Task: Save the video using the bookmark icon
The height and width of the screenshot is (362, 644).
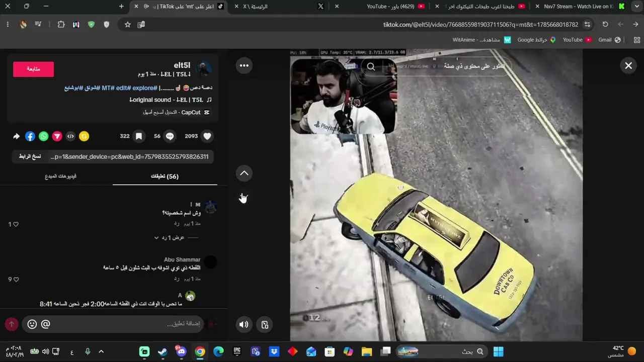Action: click(x=139, y=136)
